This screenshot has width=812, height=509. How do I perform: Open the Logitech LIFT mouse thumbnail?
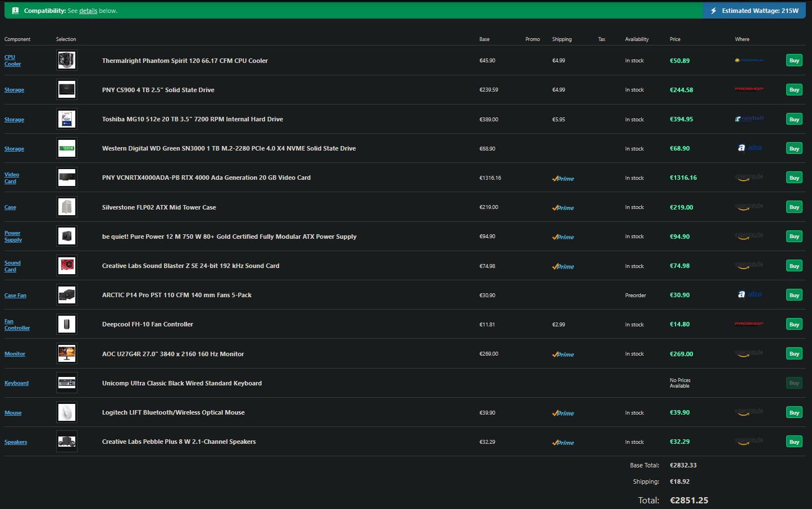67,412
